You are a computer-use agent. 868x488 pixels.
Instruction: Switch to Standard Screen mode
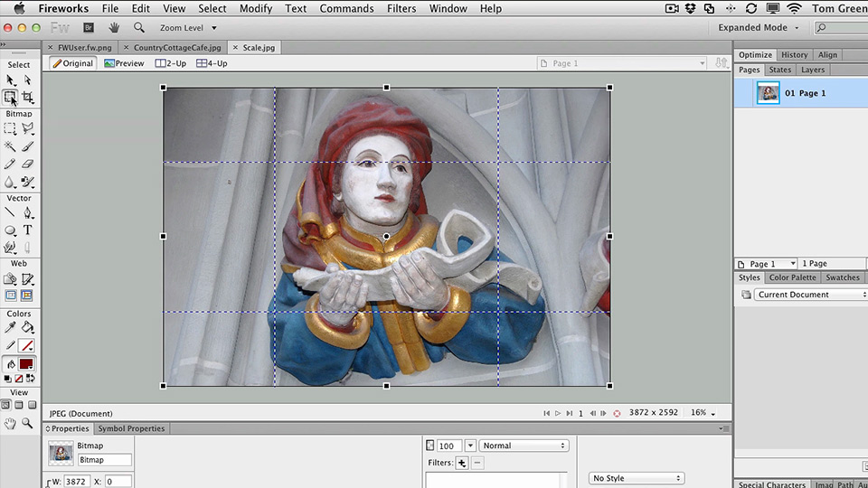click(x=5, y=405)
